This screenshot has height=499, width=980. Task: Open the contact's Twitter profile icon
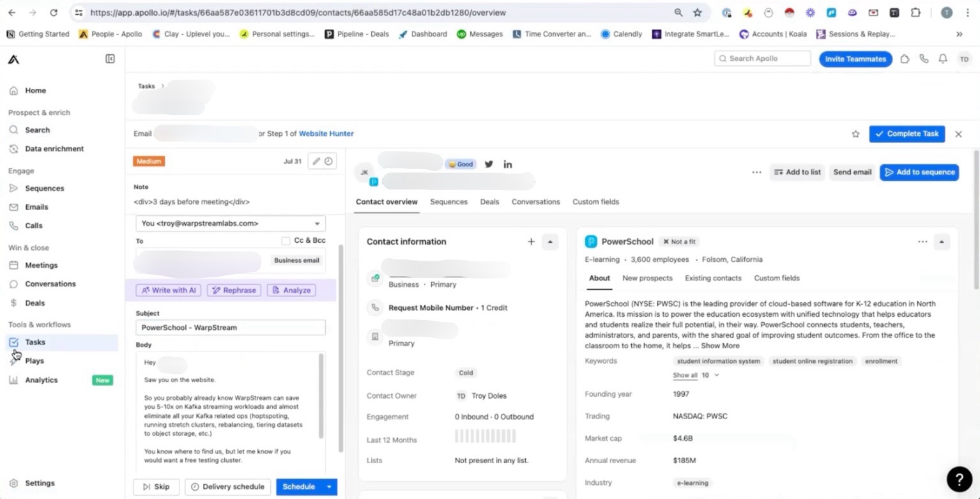click(x=489, y=164)
